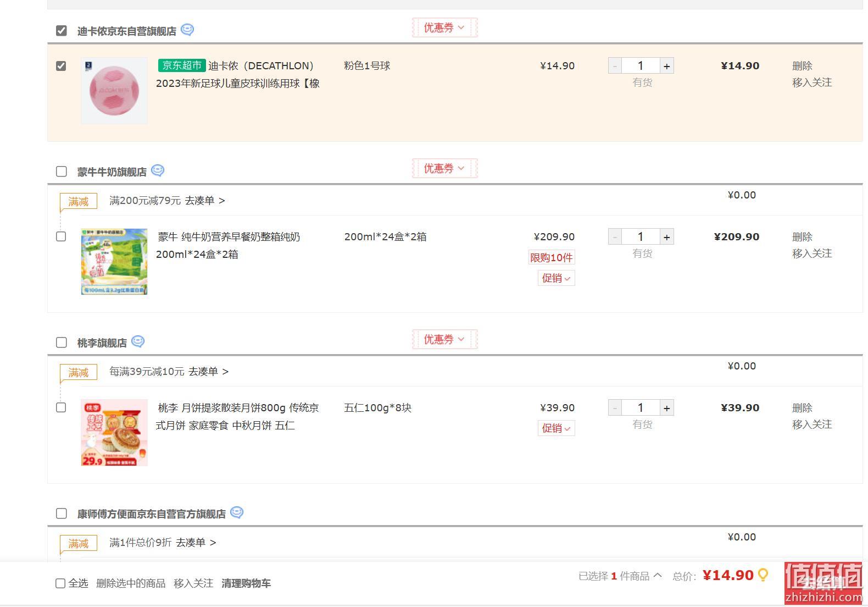868x607 pixels.
Task: Open chat icon beside 康师傅方便面京东自营官方旗舰店
Action: pos(237,512)
